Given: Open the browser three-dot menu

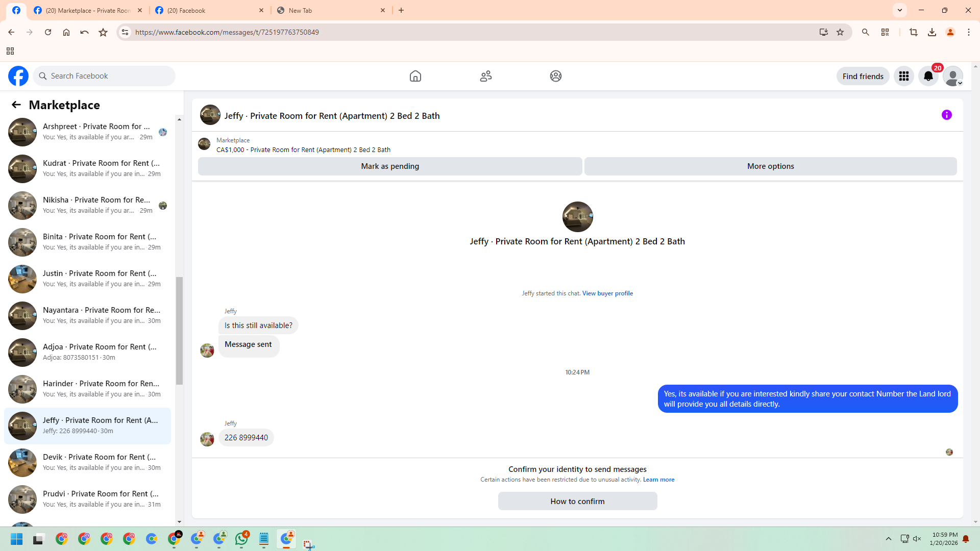Looking at the screenshot, I should [x=969, y=32].
